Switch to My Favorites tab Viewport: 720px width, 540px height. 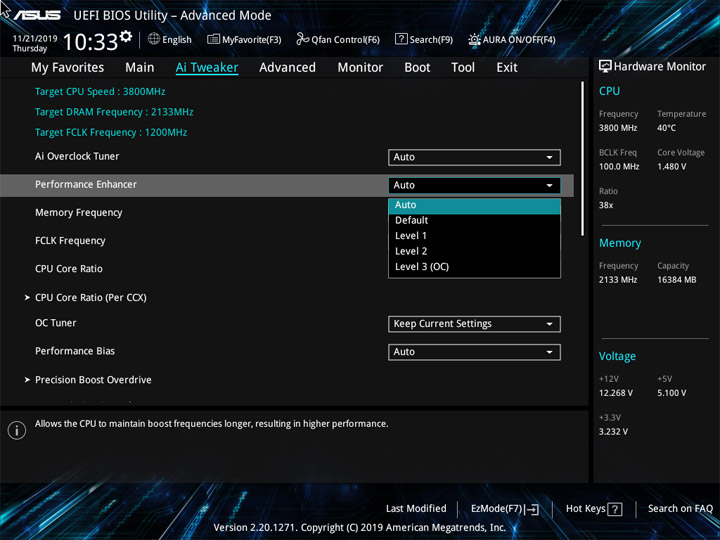coord(68,68)
